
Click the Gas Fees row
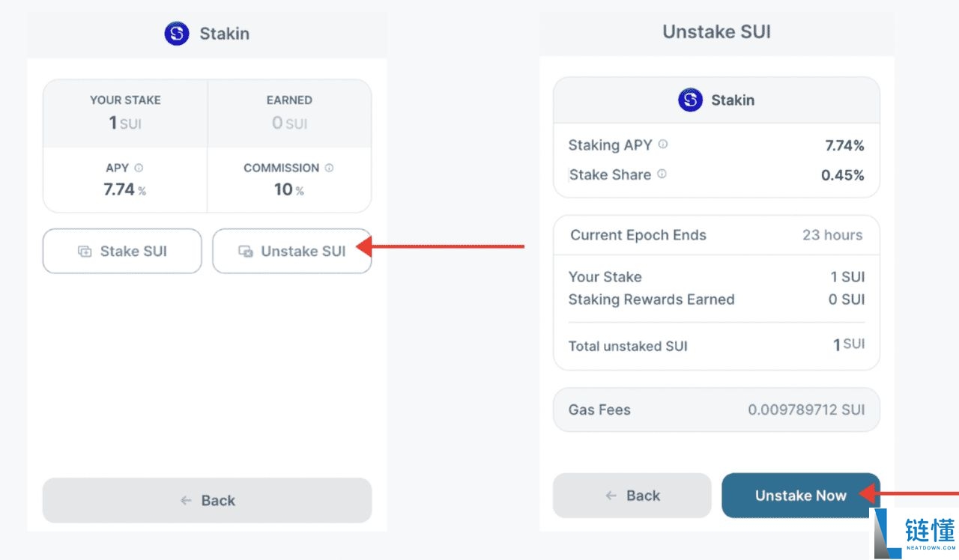[x=716, y=410]
